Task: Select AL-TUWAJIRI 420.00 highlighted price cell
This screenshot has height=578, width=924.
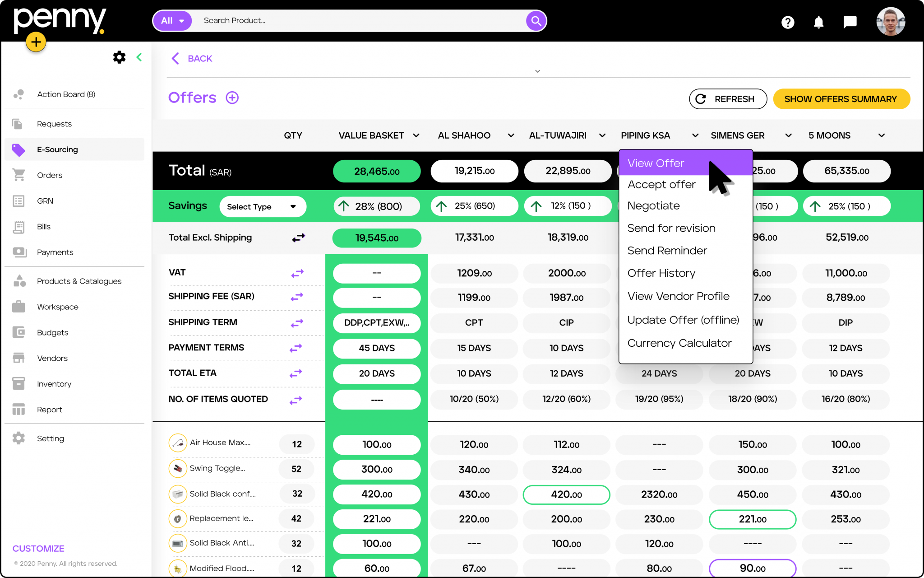Action: click(x=566, y=494)
